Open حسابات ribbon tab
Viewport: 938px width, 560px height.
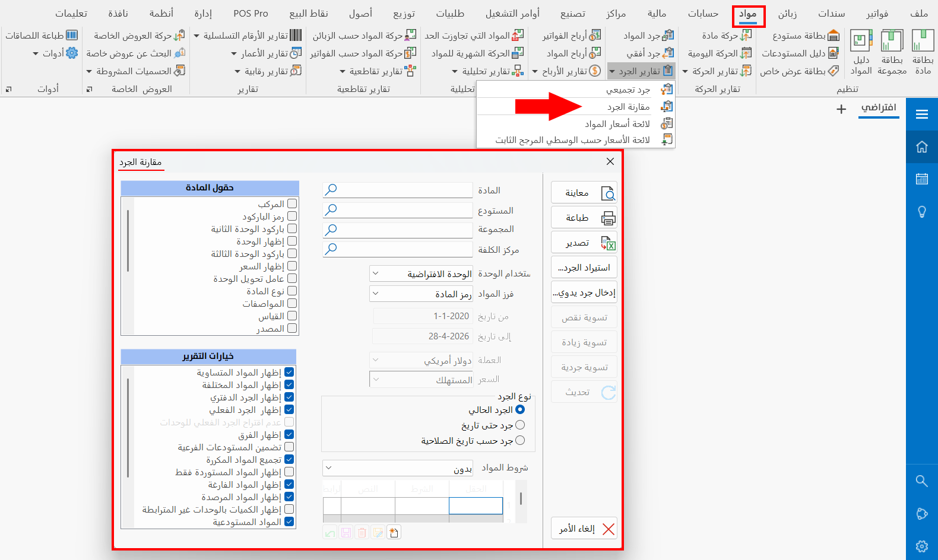click(703, 14)
